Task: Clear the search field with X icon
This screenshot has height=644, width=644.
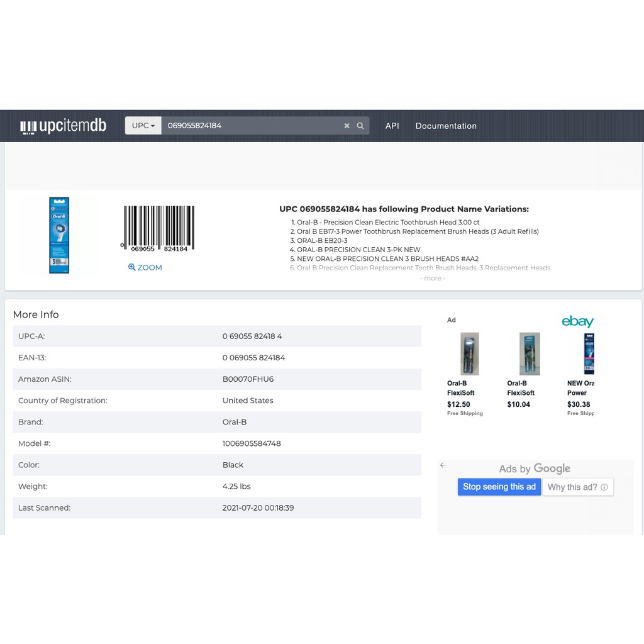Action: (x=347, y=126)
